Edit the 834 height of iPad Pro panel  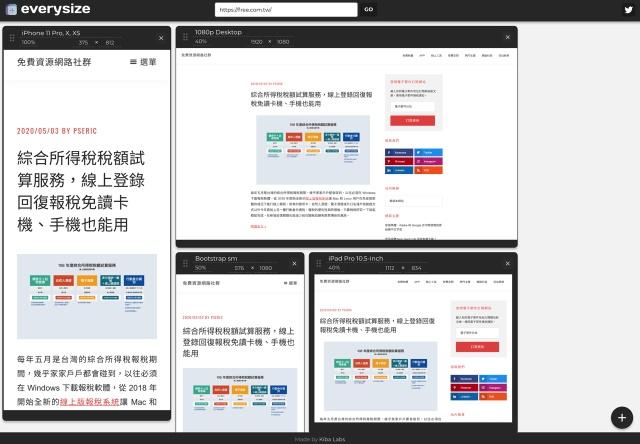416,268
